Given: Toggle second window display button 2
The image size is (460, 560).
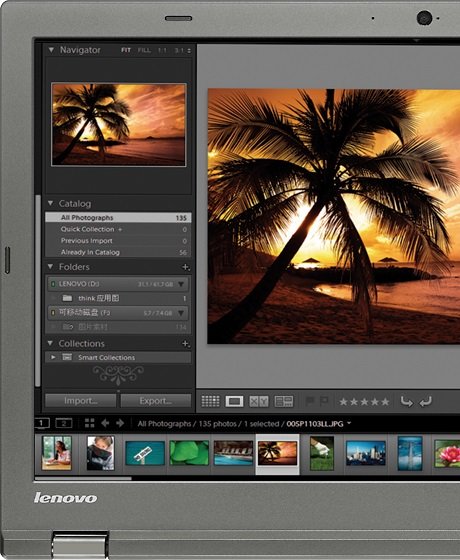Looking at the screenshot, I should pos(64,424).
